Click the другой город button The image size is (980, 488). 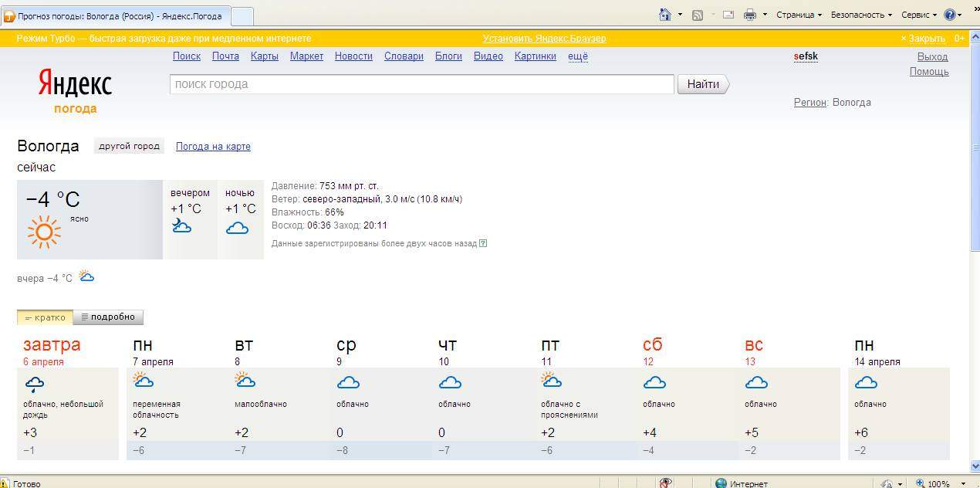[x=129, y=146]
